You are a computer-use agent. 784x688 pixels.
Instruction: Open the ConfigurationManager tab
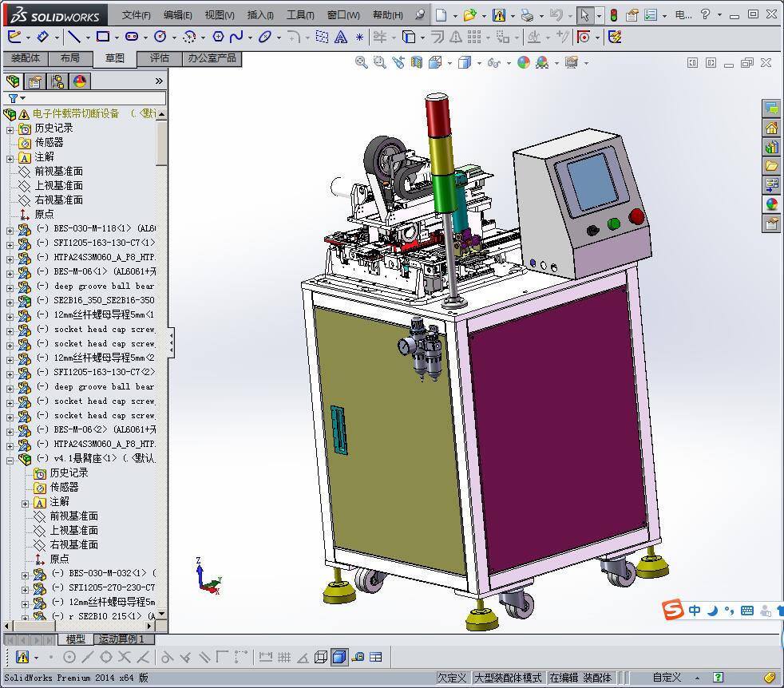point(57,81)
